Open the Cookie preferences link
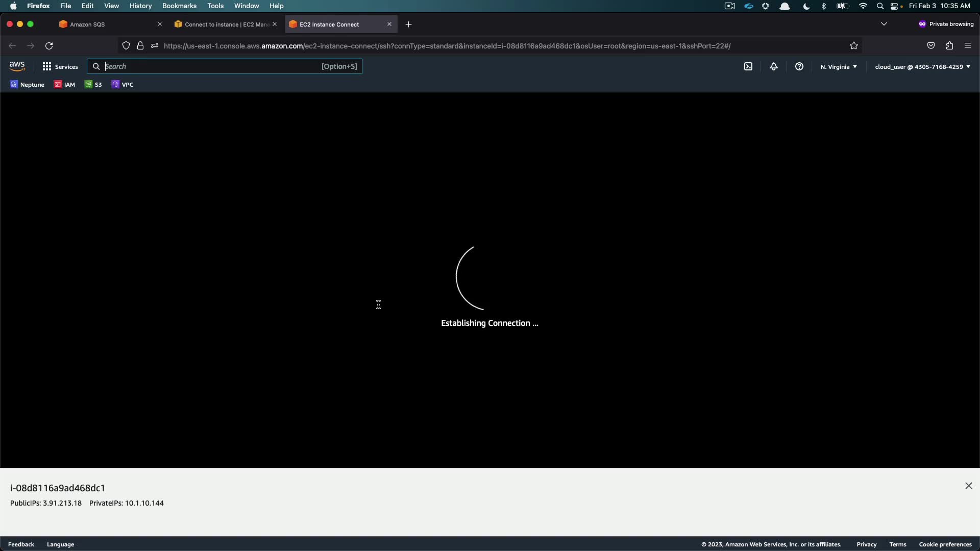The width and height of the screenshot is (980, 551). point(945,544)
